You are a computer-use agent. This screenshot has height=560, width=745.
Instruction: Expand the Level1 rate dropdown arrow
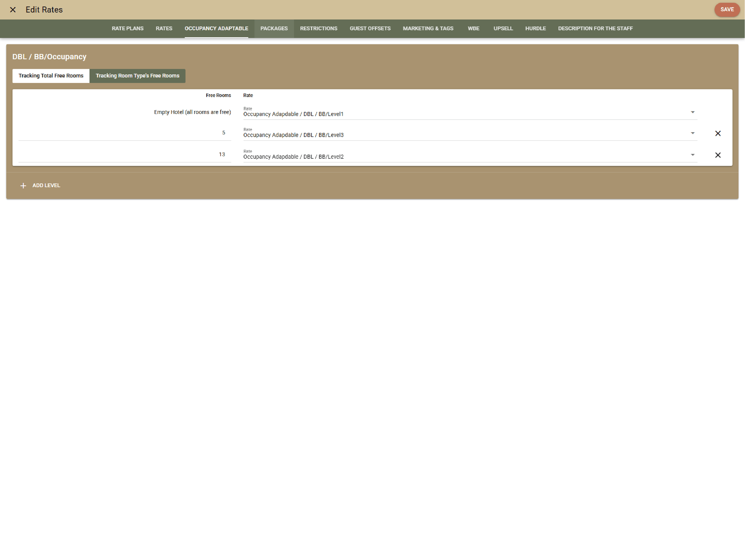[692, 112]
